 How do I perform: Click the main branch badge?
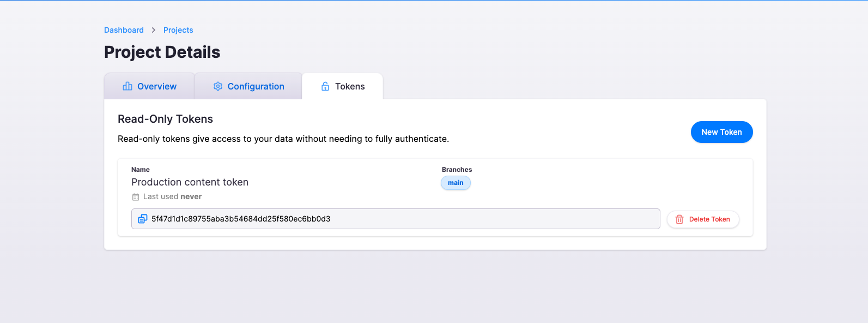pyautogui.click(x=456, y=183)
